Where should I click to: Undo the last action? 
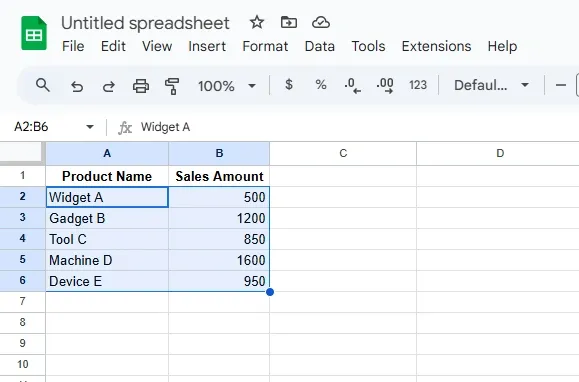click(x=77, y=86)
